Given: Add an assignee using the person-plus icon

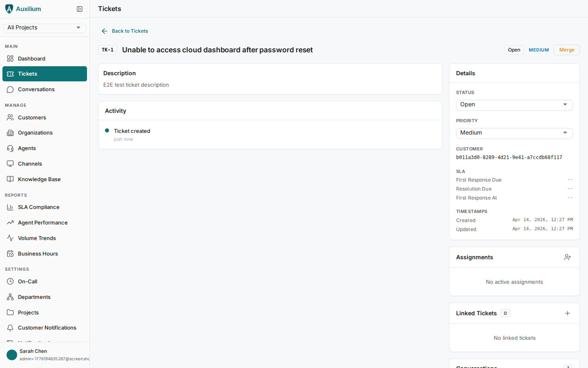Looking at the screenshot, I should 567,257.
